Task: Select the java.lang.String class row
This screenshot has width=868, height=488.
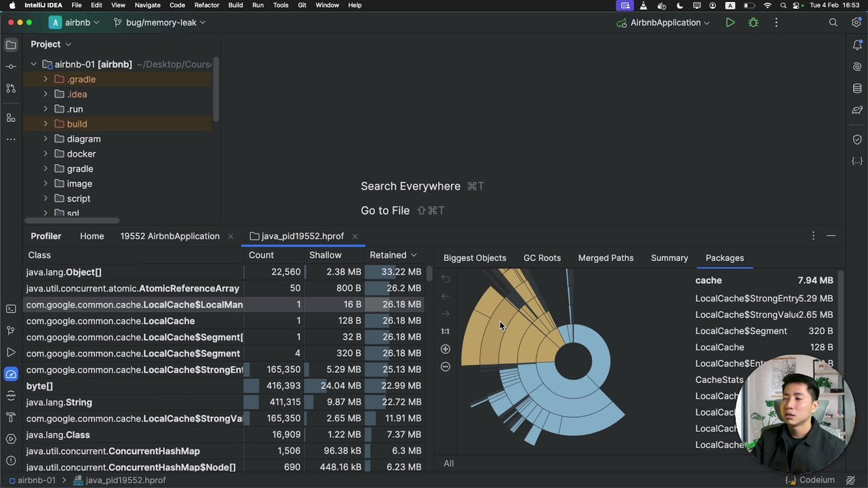Action: tap(224, 402)
